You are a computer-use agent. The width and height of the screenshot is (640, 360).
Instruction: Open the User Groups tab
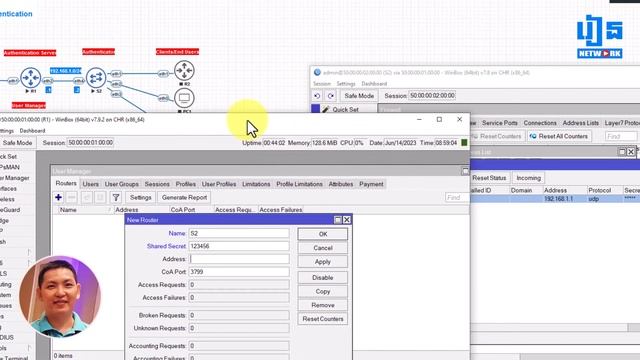click(122, 184)
